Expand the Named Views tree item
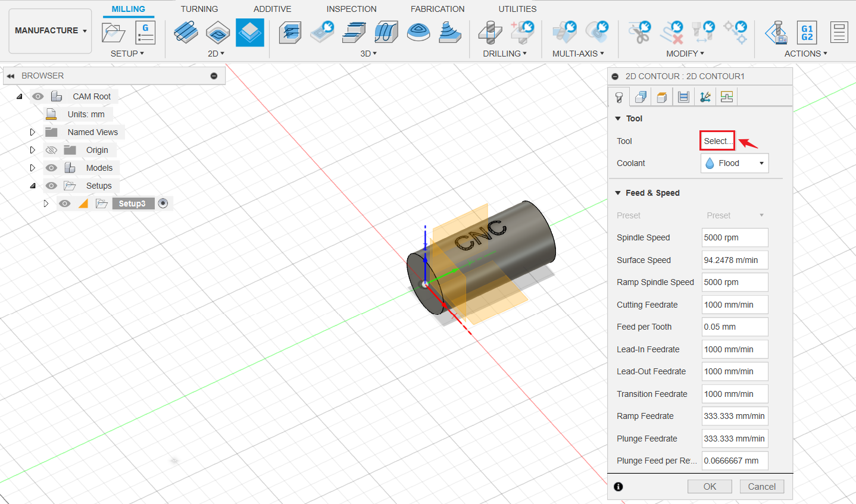Image resolution: width=856 pixels, height=504 pixels. [33, 132]
